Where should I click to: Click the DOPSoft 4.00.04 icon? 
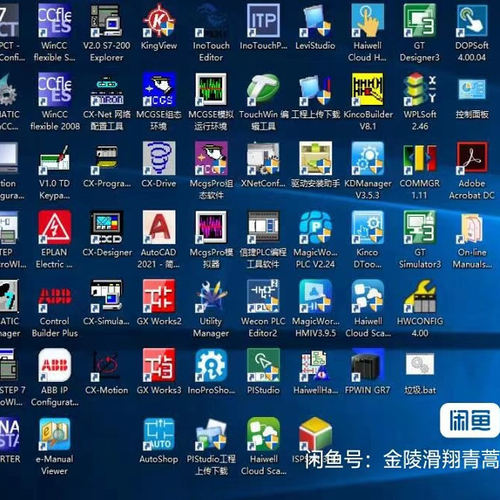[472, 21]
